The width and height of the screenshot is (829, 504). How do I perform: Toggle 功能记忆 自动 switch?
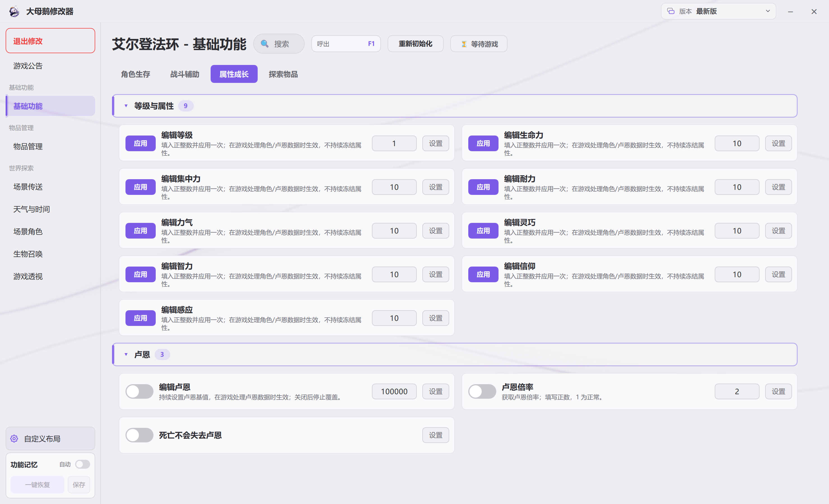click(82, 464)
